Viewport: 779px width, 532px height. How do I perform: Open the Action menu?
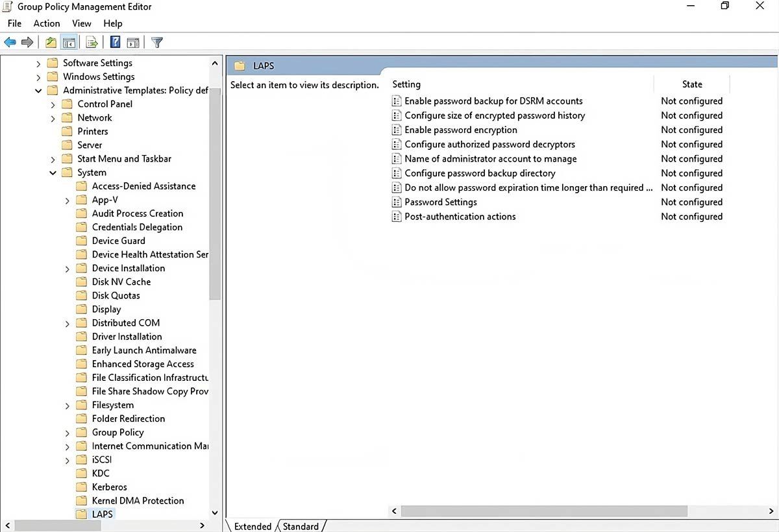coord(46,23)
